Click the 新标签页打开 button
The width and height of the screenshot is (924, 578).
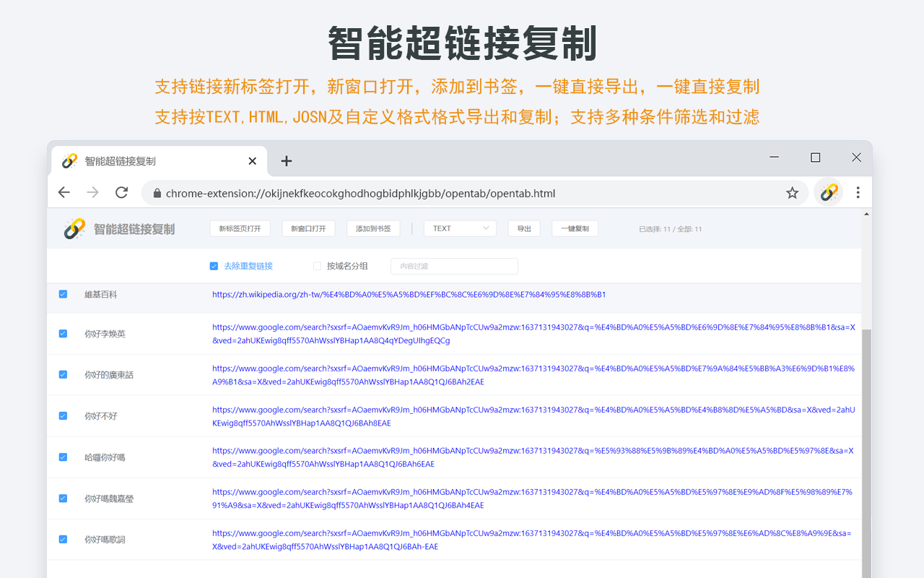point(240,228)
